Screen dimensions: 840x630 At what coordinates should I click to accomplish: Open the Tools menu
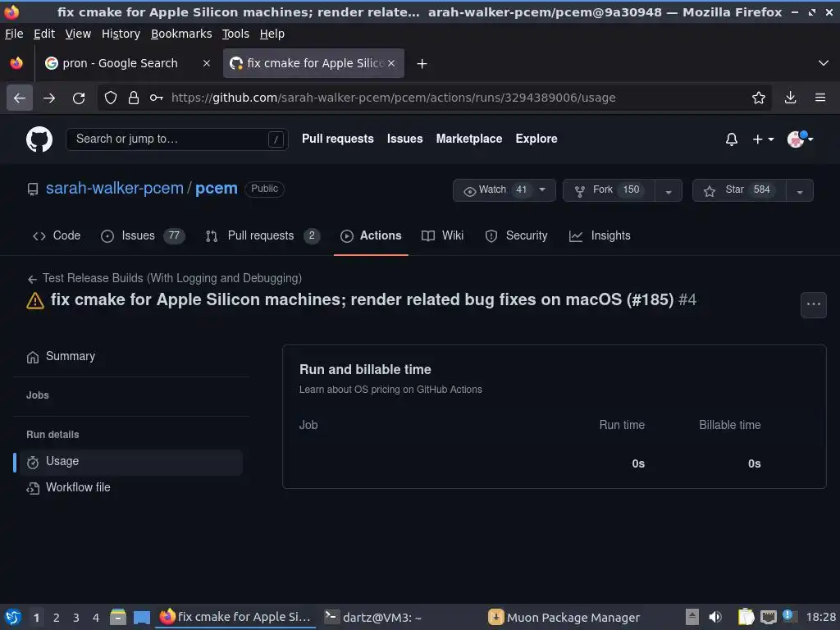pos(235,34)
